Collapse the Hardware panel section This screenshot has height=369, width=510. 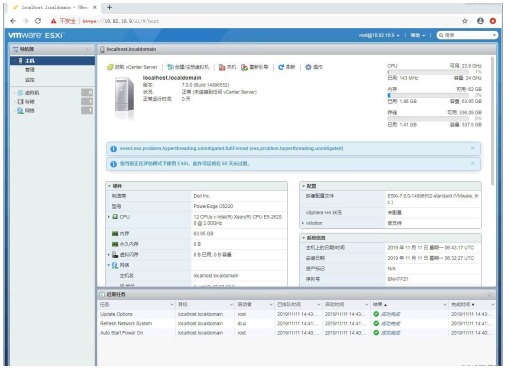[x=109, y=186]
